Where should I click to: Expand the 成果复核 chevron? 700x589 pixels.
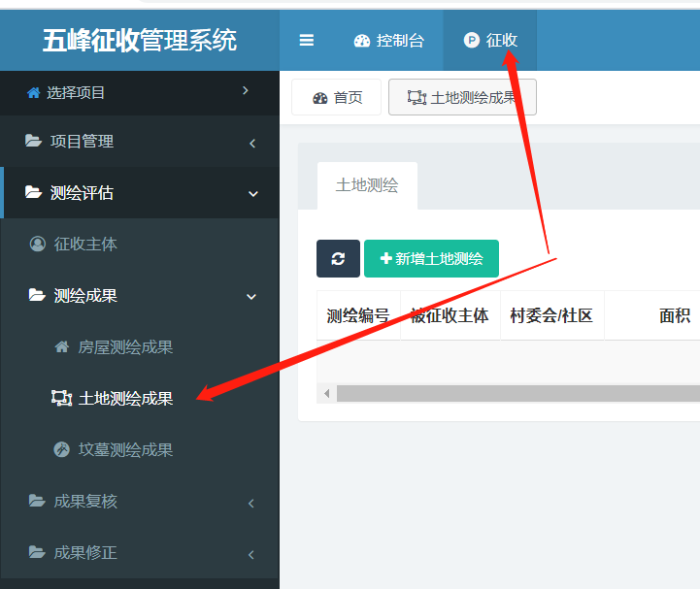point(250,504)
